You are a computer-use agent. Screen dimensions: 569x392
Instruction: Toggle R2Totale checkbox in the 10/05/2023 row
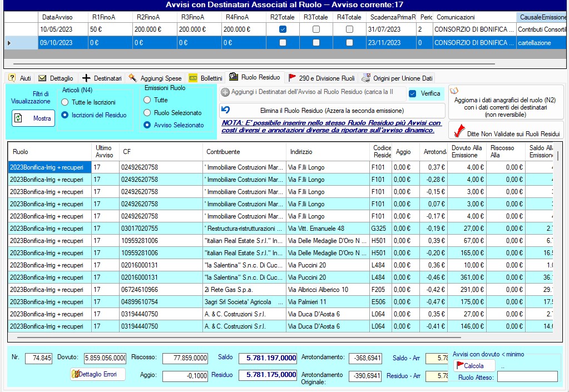(283, 29)
